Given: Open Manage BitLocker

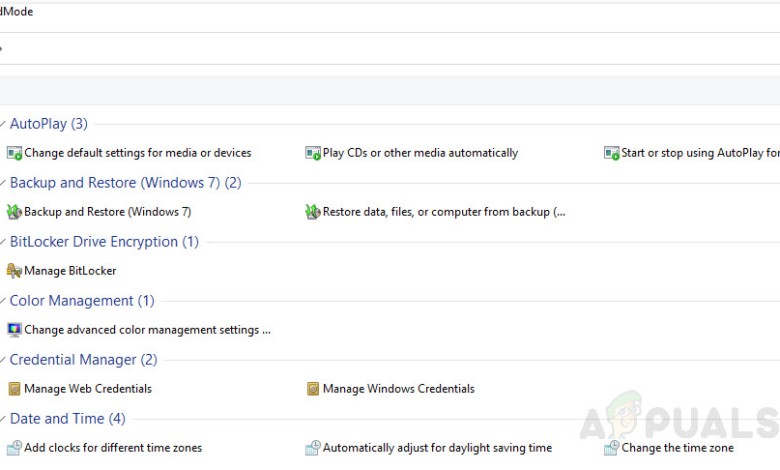Looking at the screenshot, I should click(x=70, y=271).
